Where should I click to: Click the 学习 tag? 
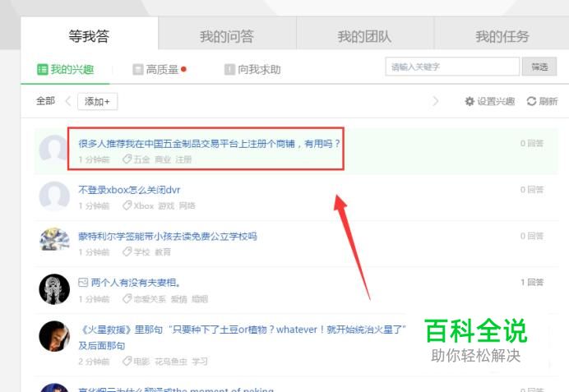pyautogui.click(x=200, y=362)
